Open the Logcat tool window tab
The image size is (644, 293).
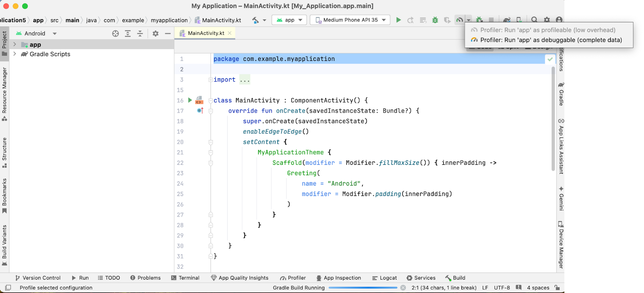click(x=384, y=278)
